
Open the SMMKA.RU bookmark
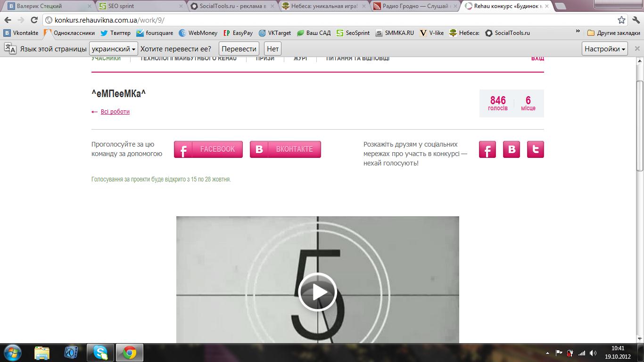pyautogui.click(x=395, y=33)
